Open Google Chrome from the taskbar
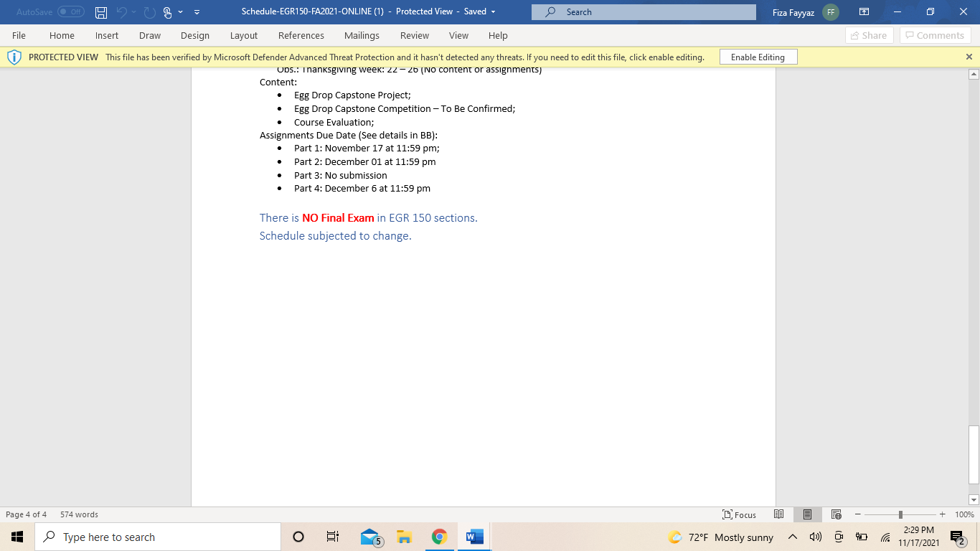The image size is (980, 551). pyautogui.click(x=439, y=537)
